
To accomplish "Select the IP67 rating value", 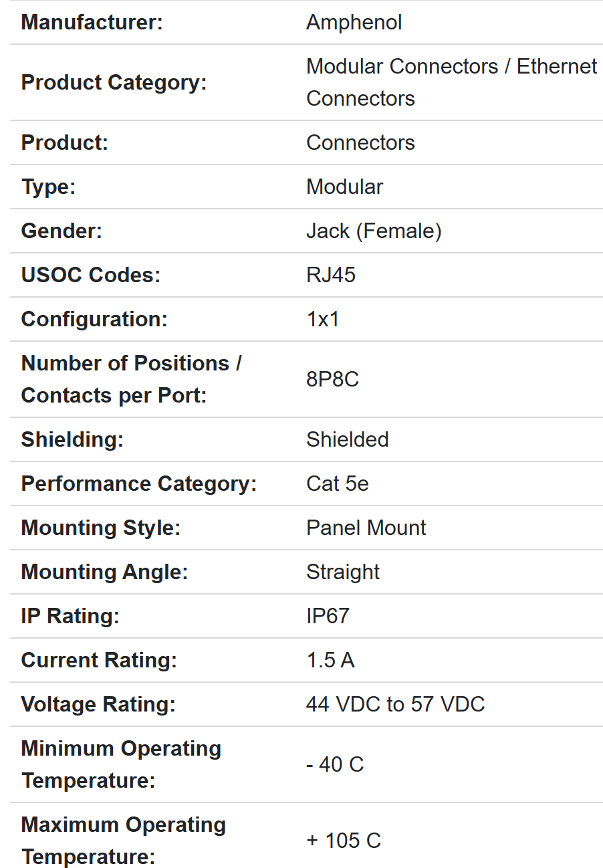I will 328,616.
